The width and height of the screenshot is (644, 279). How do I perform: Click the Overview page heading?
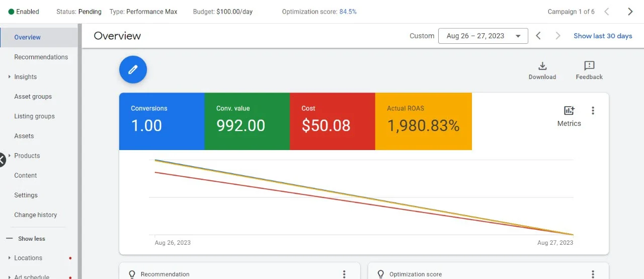117,36
